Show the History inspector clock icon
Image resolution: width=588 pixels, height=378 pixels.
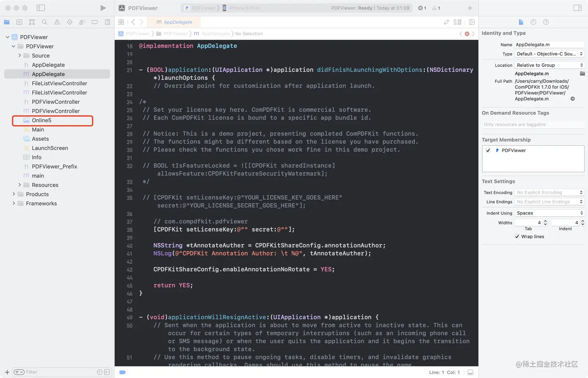(x=533, y=22)
